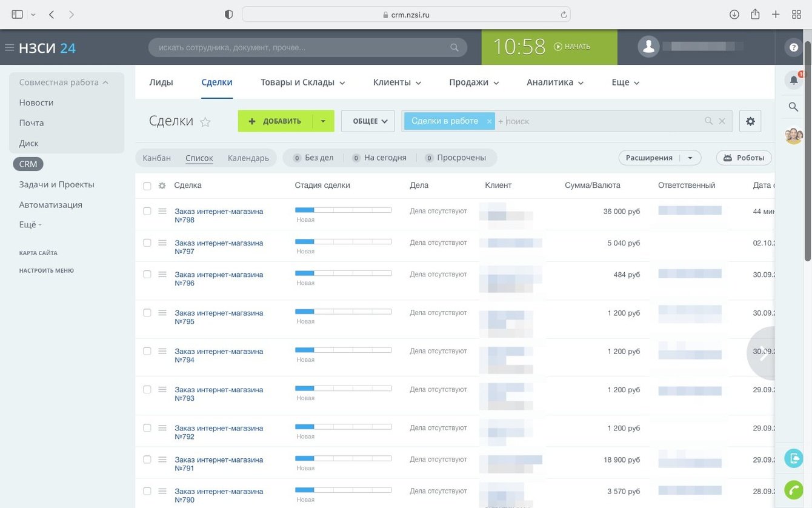
Task: Open row actions menu for order №793
Action: (x=162, y=389)
